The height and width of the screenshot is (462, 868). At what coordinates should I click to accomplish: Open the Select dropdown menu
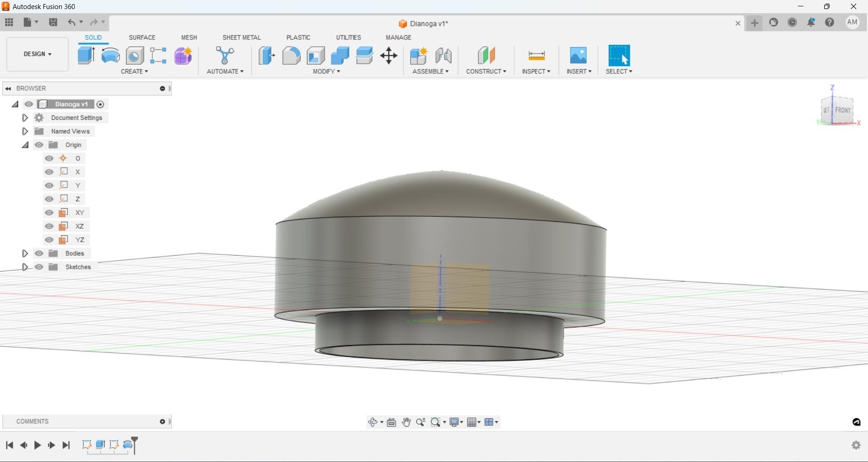tap(619, 71)
